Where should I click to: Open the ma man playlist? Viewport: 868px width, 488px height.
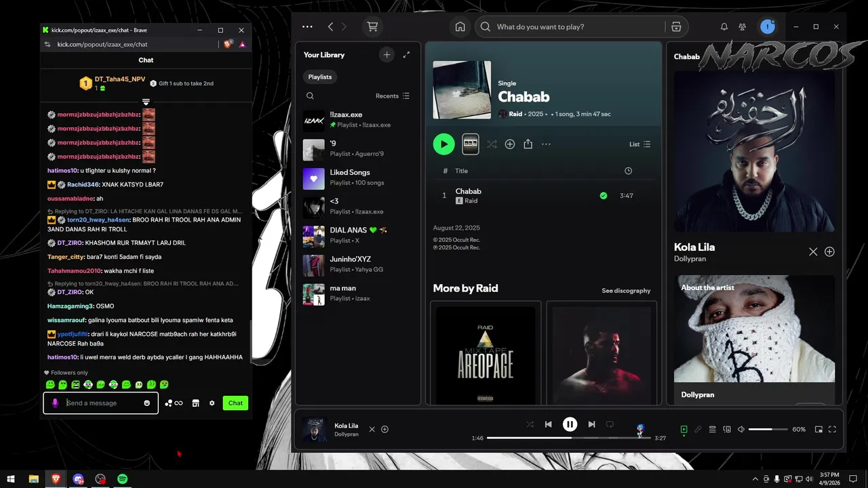(357, 293)
